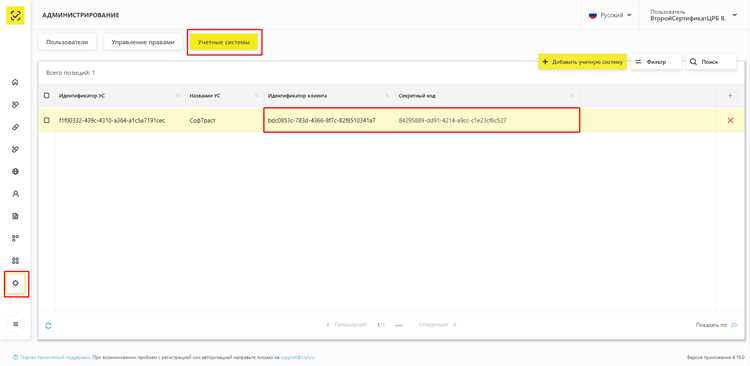Click the СофТраст name cell
This screenshot has height=366, width=750.
(203, 121)
